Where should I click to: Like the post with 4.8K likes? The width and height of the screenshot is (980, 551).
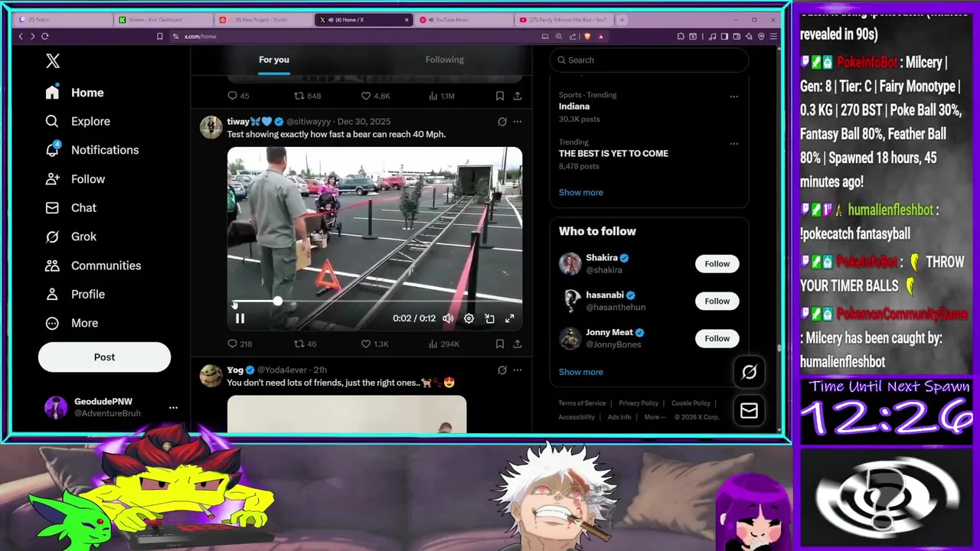pyautogui.click(x=375, y=96)
